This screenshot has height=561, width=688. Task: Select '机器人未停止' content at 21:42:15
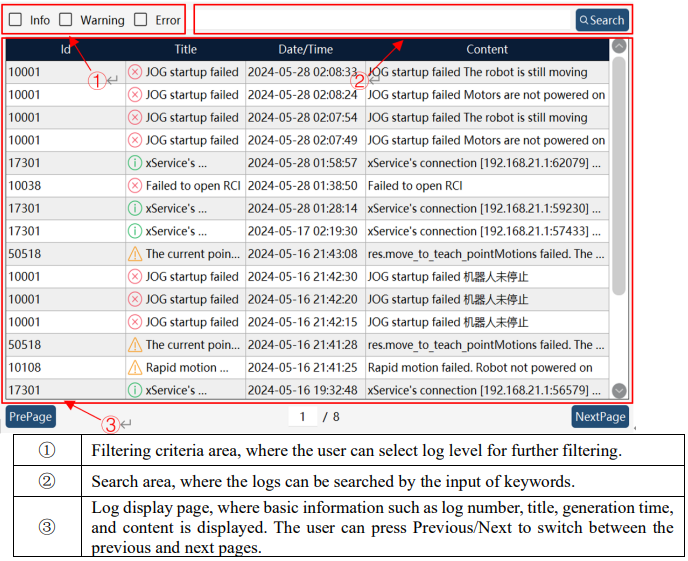tap(487, 322)
